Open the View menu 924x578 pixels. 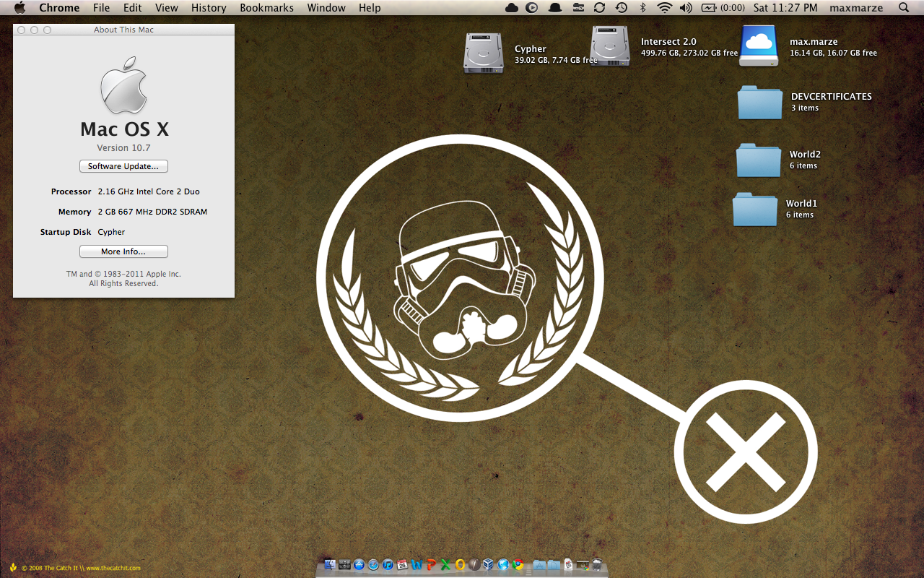coord(167,8)
